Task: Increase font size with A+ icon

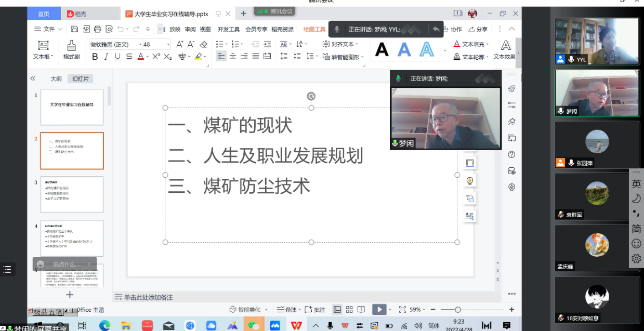Action: [x=180, y=44]
